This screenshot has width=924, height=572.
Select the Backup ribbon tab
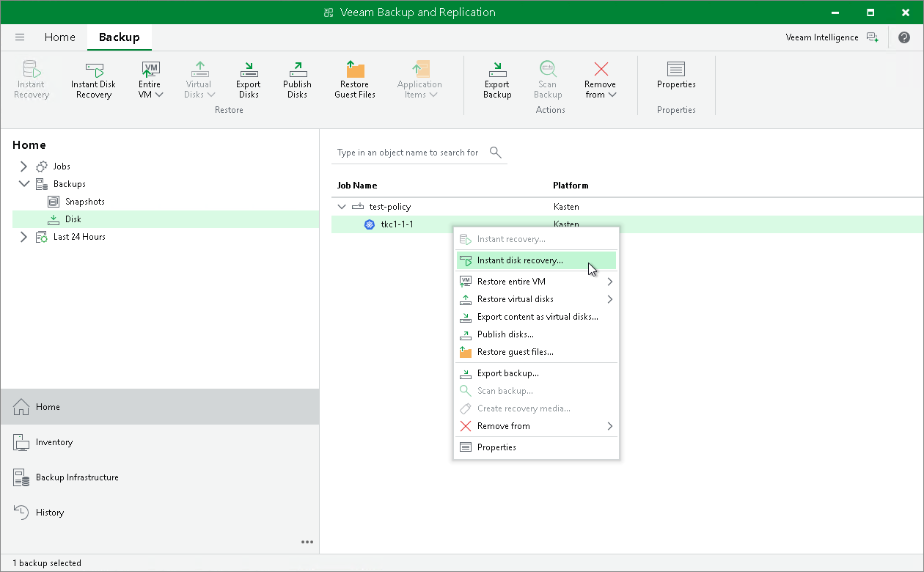119,37
